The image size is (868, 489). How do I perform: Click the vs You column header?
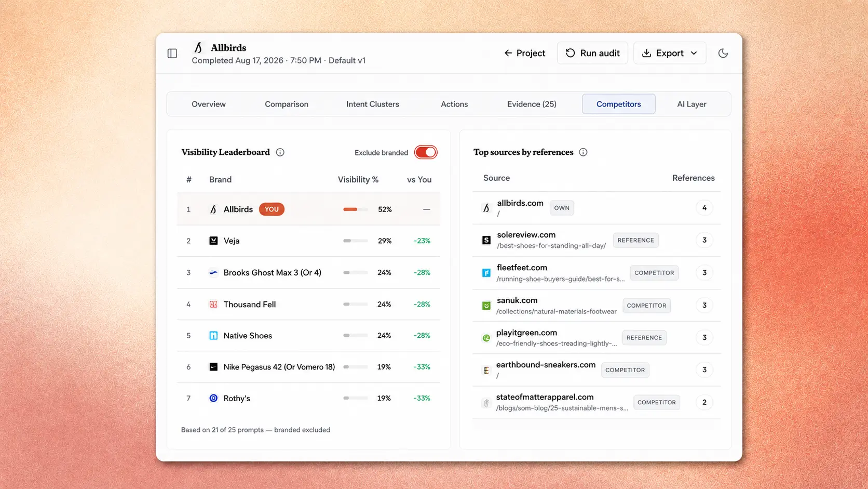click(419, 180)
